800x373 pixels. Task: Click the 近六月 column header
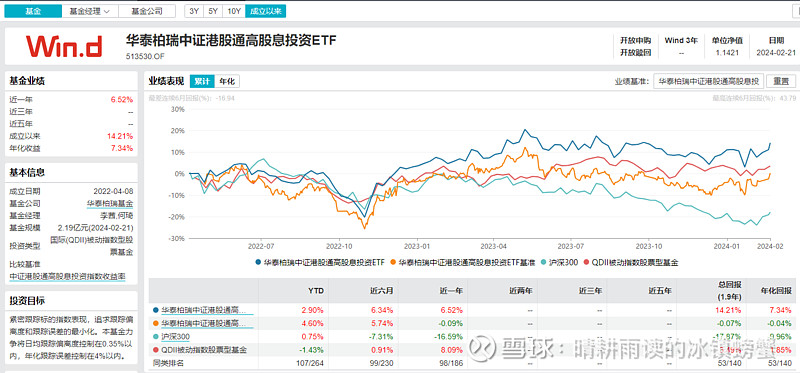coord(381,291)
